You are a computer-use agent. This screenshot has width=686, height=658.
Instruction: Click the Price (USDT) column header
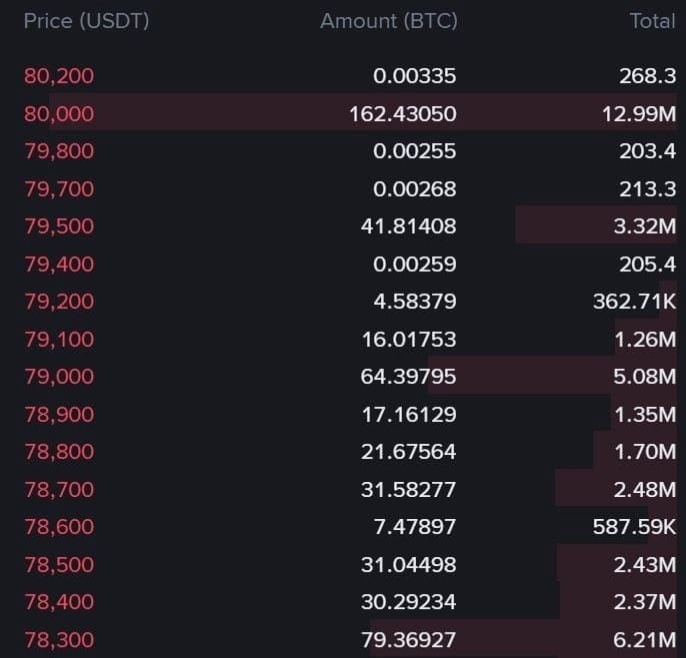(x=86, y=21)
